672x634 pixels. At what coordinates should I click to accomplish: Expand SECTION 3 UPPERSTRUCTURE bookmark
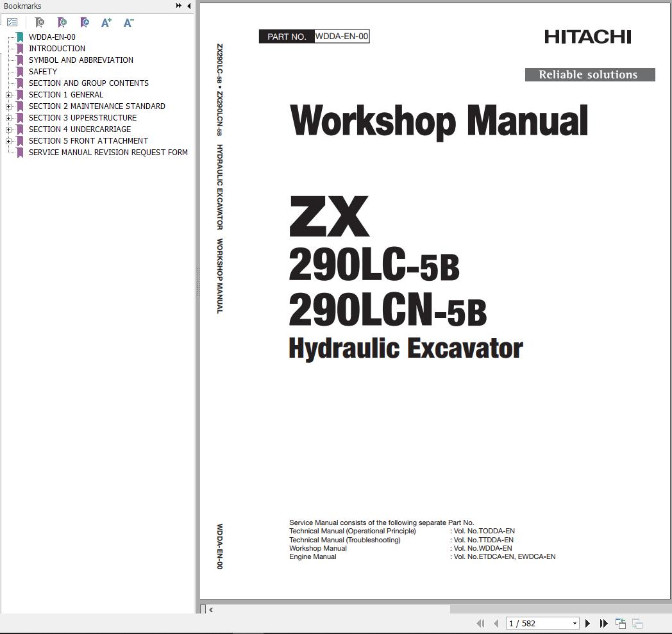8,118
